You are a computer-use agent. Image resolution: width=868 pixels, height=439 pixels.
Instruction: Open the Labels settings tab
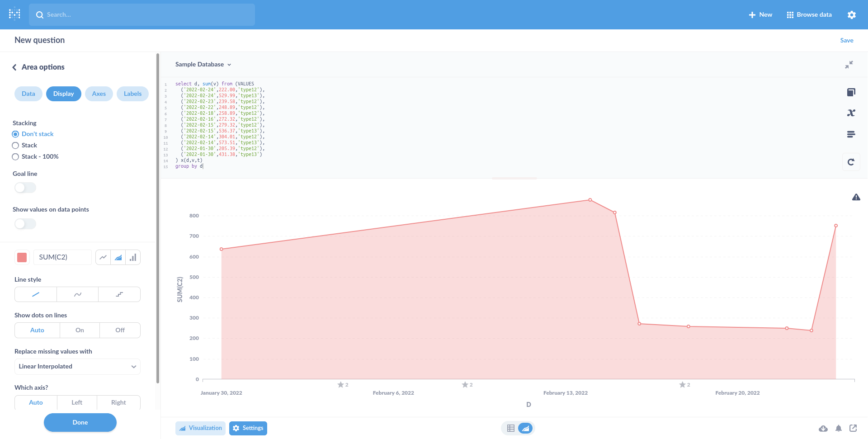[x=132, y=94]
